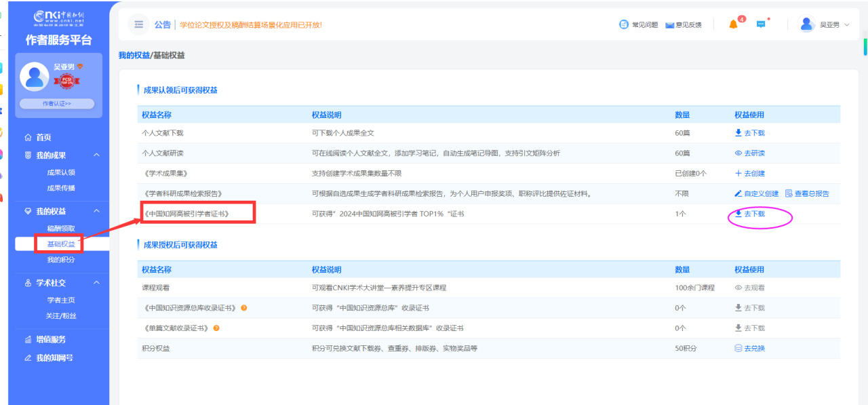Click the 意见反馈 envelope icon
868x405 pixels.
[669, 25]
